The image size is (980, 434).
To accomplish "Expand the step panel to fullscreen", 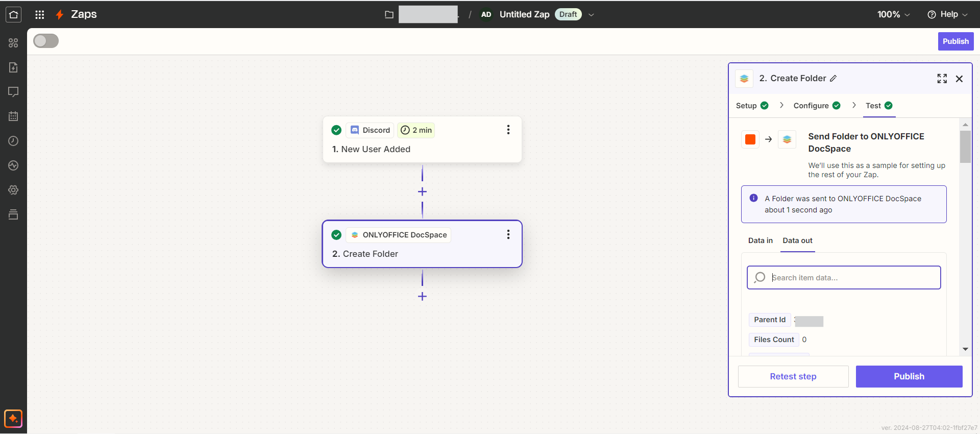I will pyautogui.click(x=942, y=79).
